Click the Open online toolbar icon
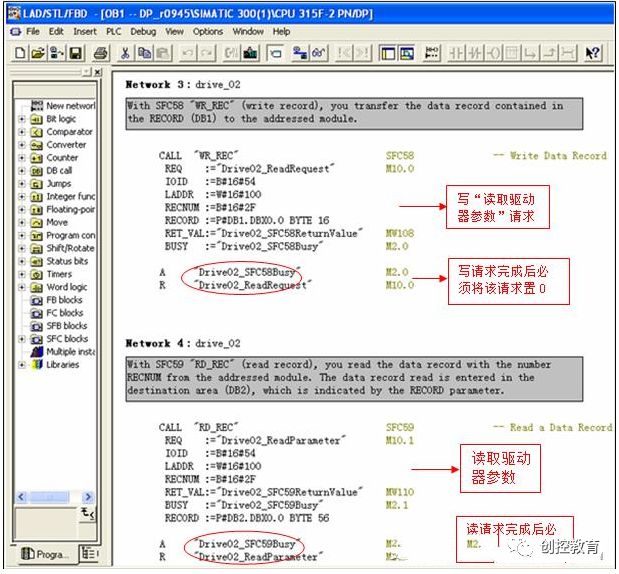The image size is (619, 574). [x=56, y=53]
